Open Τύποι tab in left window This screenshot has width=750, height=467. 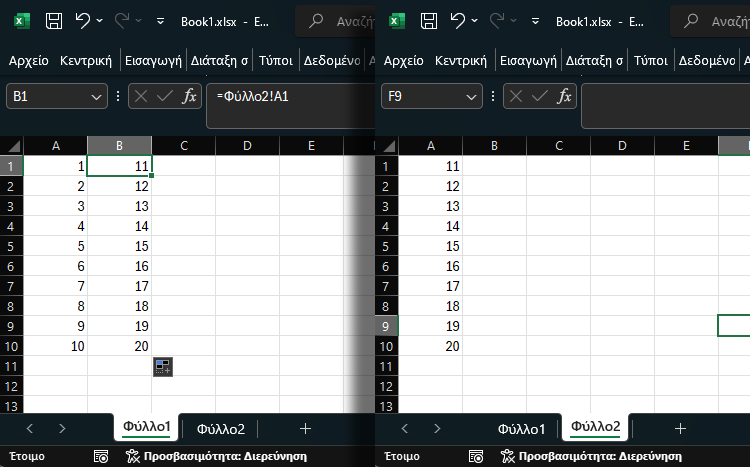point(276,61)
